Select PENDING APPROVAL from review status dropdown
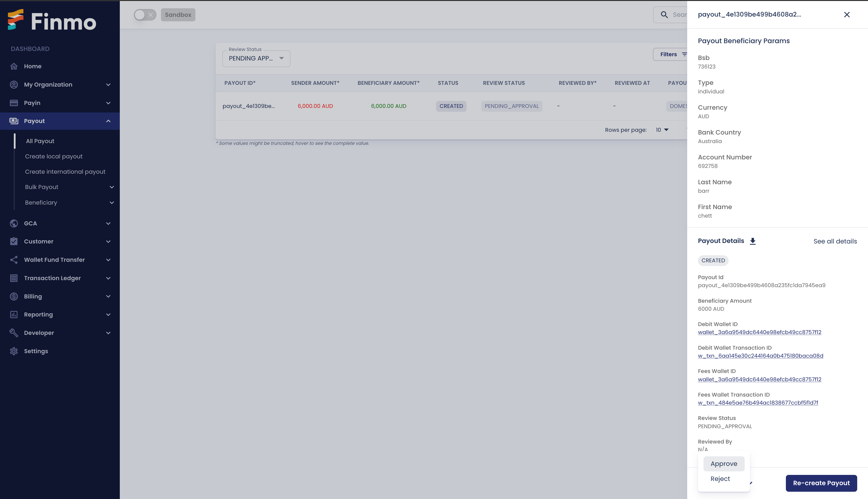The height and width of the screenshot is (499, 868). click(255, 58)
